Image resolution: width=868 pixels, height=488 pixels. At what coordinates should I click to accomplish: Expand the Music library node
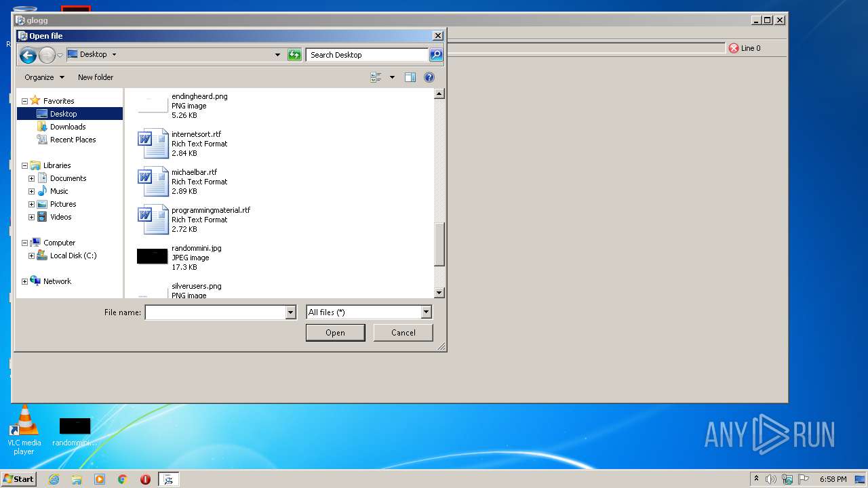31,191
